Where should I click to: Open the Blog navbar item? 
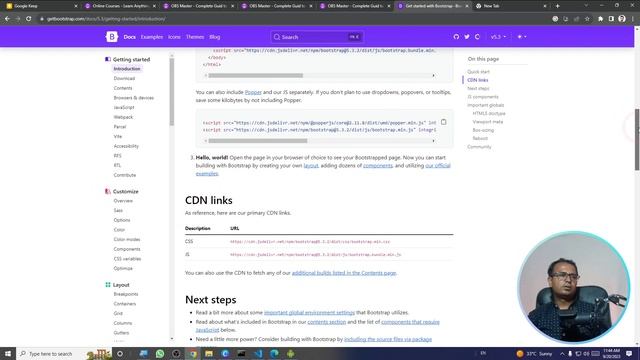tap(215, 37)
